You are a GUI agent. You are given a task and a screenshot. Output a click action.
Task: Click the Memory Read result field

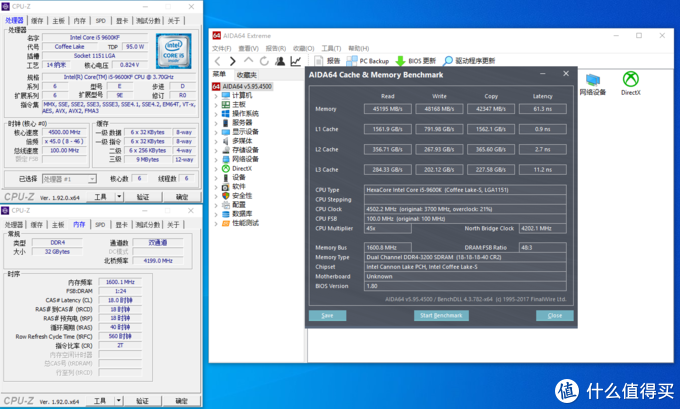click(x=388, y=108)
